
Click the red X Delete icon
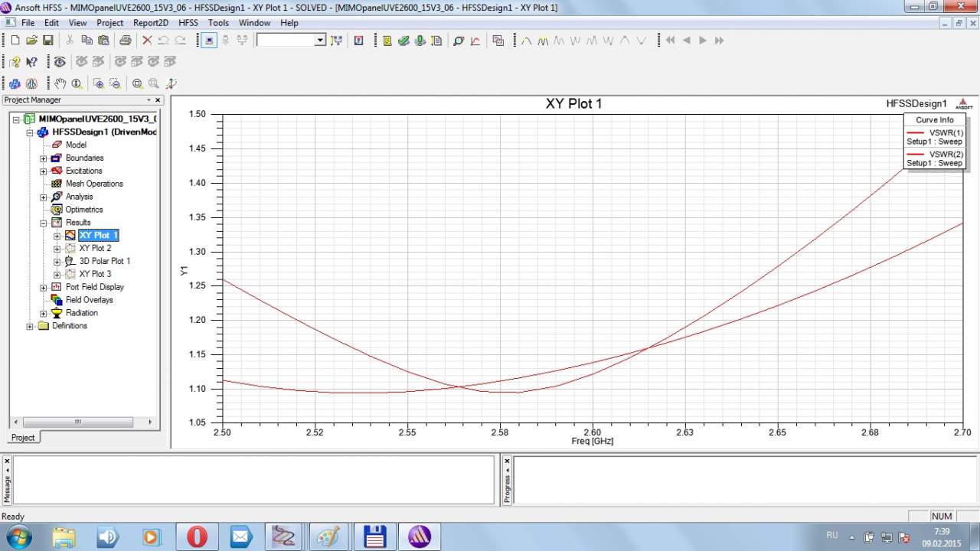click(147, 41)
